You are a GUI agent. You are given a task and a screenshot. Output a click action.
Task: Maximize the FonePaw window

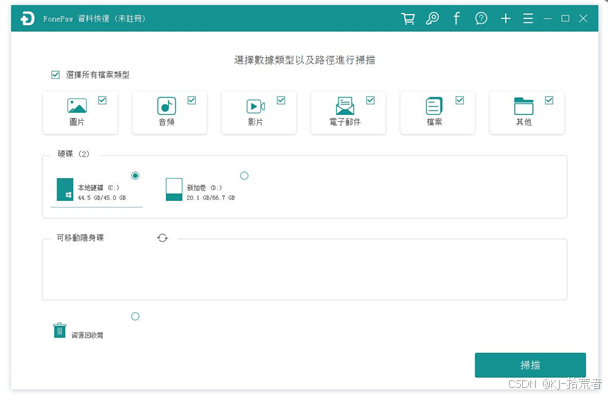(565, 18)
